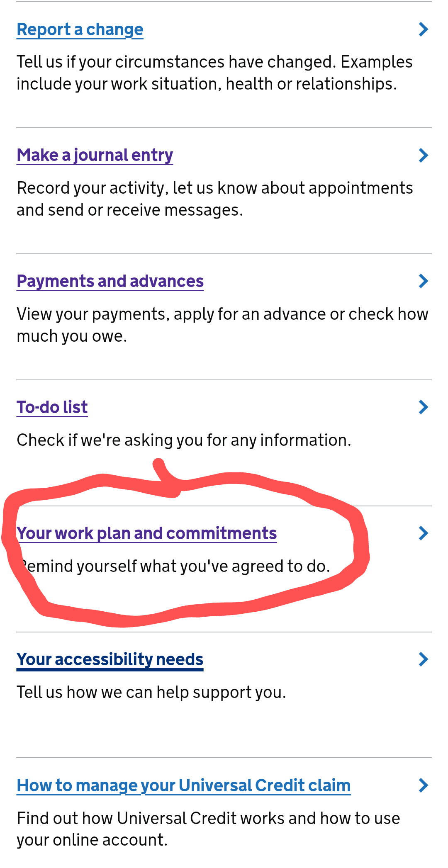Tap the chevron beside Universal Credit claim guide

tap(424, 785)
